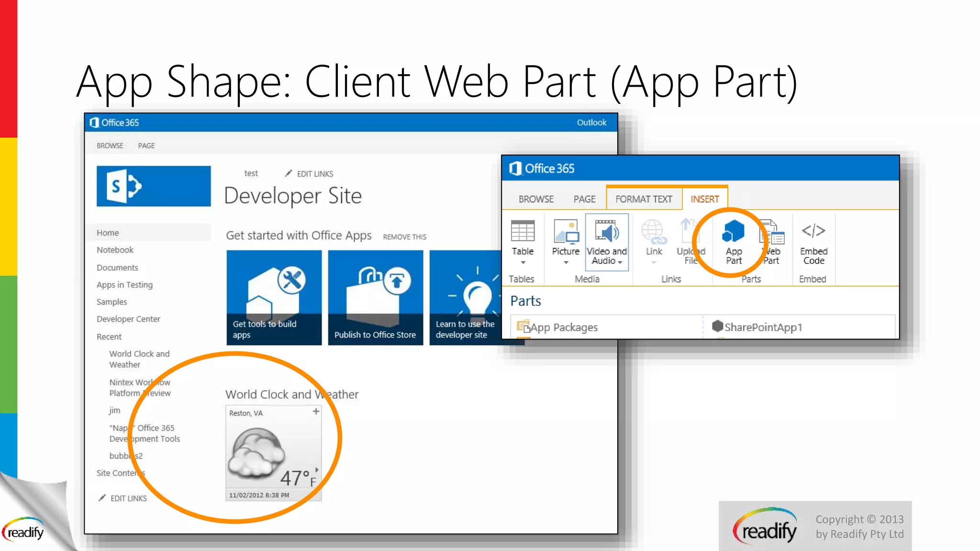Open Samples in the left navigation
Viewport: 980px width, 551px height.
(x=111, y=302)
